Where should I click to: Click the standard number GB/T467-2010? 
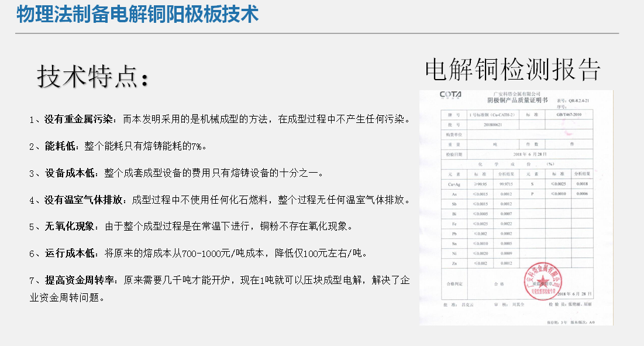pyautogui.click(x=569, y=115)
